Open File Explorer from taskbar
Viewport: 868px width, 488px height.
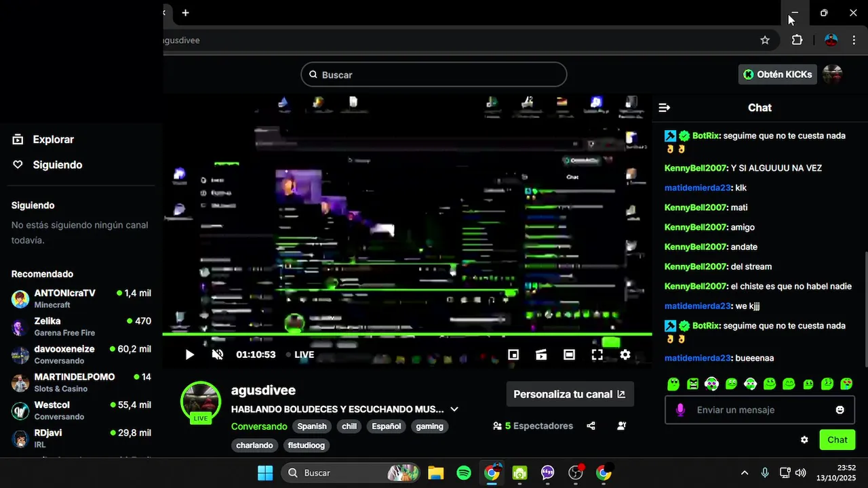point(435,473)
